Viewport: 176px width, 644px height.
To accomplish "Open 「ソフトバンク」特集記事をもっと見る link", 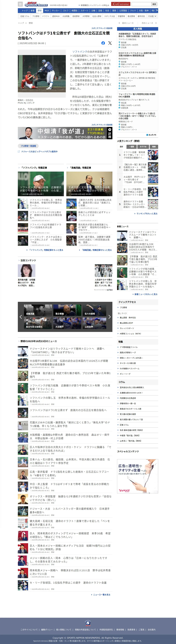I will pyautogui.click(x=45, y=250).
